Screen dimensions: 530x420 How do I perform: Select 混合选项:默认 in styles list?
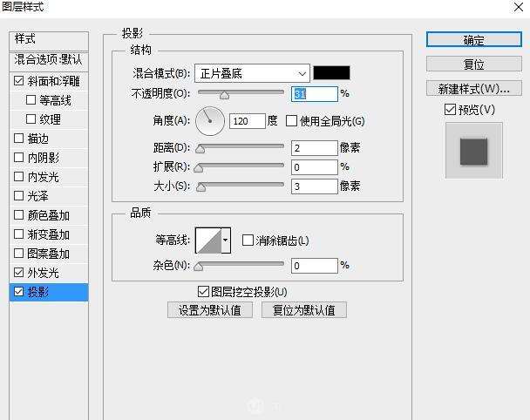49,59
